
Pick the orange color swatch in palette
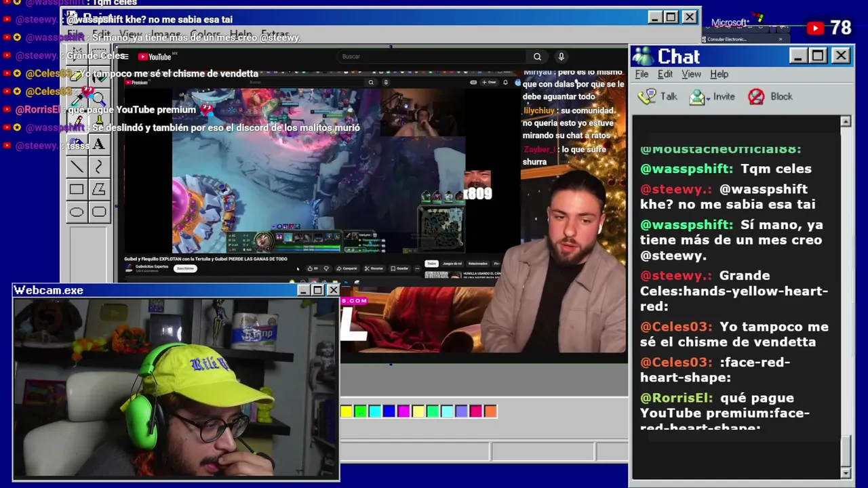pyautogui.click(x=490, y=411)
